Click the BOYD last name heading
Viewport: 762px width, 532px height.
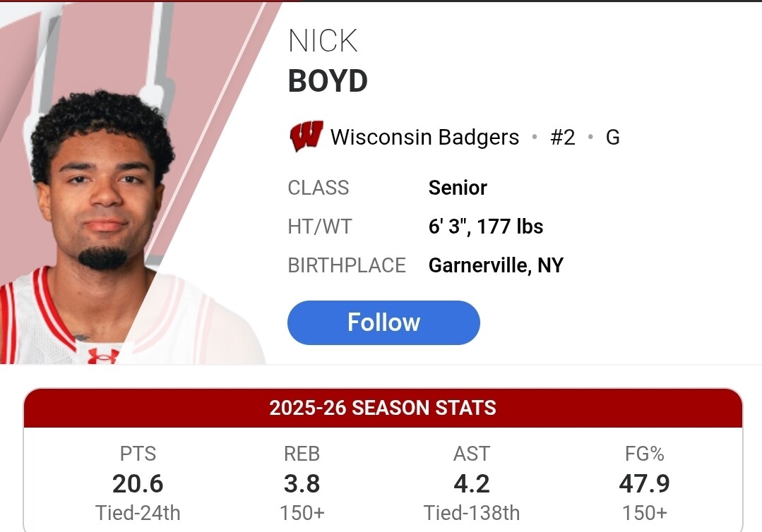coord(328,82)
